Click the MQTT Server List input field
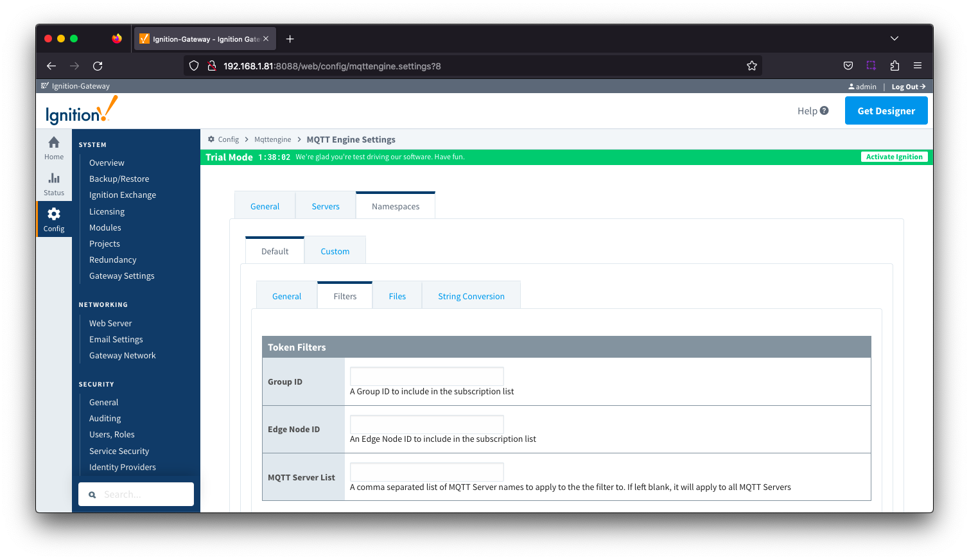The width and height of the screenshot is (969, 560). click(x=427, y=472)
